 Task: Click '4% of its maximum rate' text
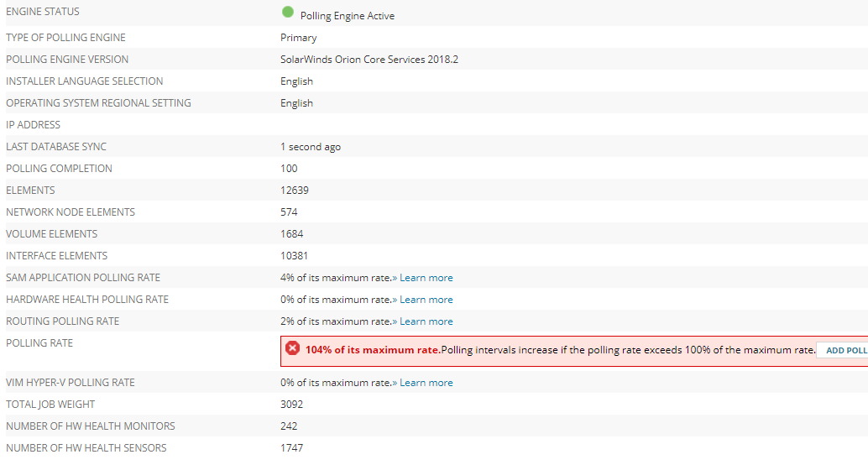[x=336, y=278]
